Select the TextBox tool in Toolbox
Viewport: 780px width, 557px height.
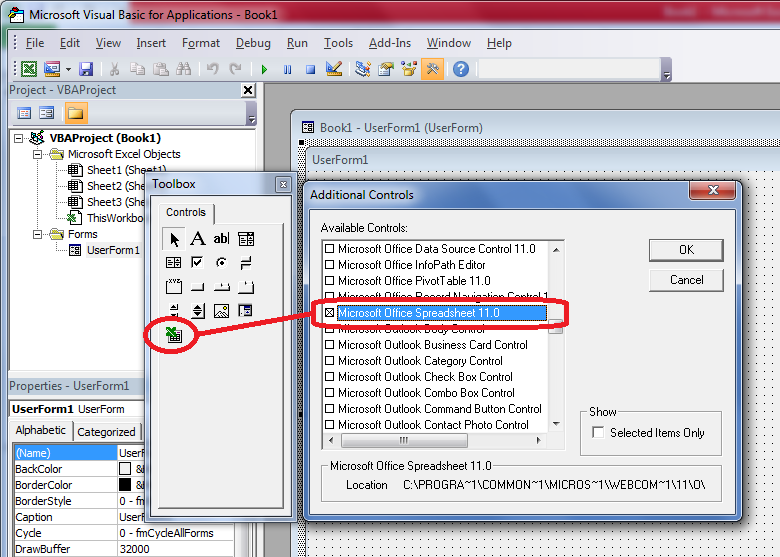[x=221, y=239]
